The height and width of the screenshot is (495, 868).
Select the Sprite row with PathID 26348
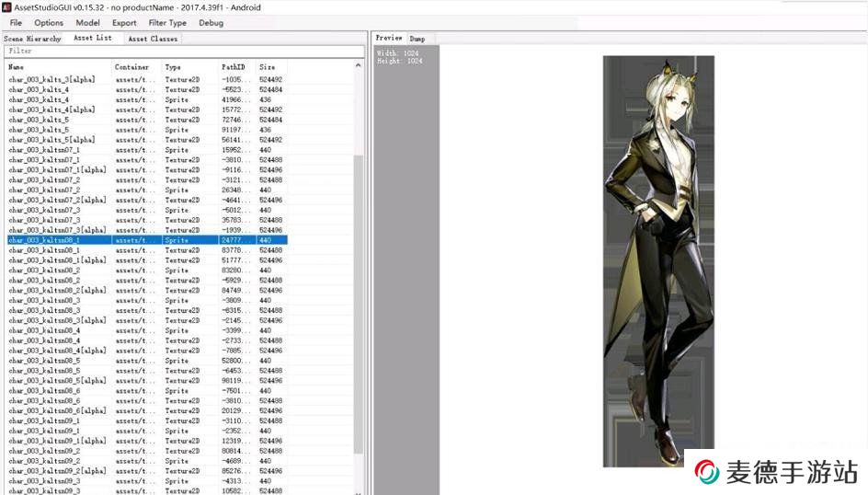tap(147, 190)
